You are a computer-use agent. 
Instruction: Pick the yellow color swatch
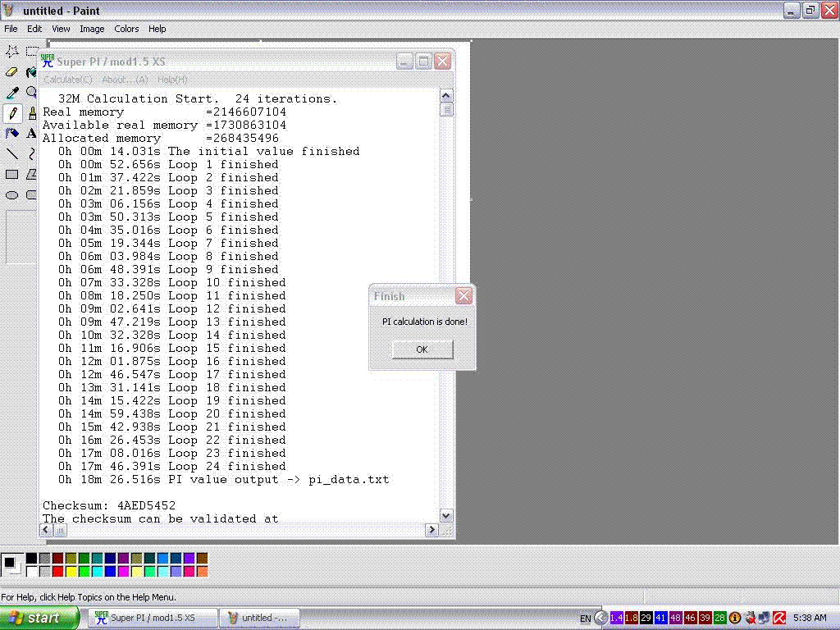[71, 571]
